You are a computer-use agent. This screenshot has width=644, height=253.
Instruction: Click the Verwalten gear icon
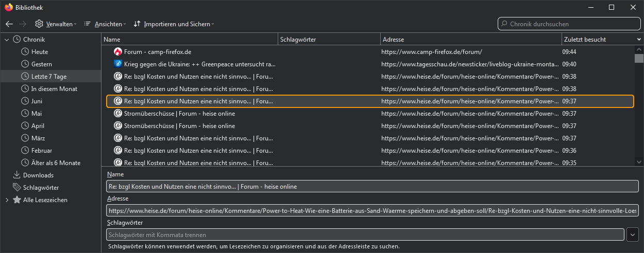coord(39,24)
